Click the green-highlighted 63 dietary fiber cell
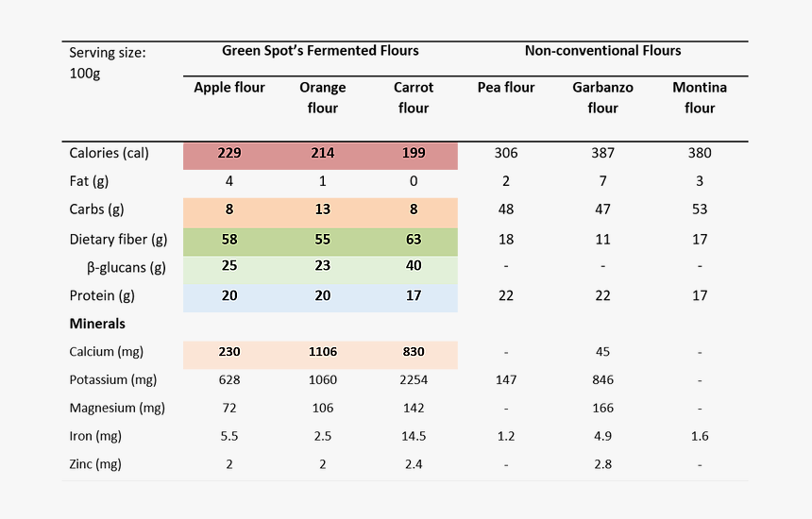The width and height of the screenshot is (812, 519). tap(414, 239)
